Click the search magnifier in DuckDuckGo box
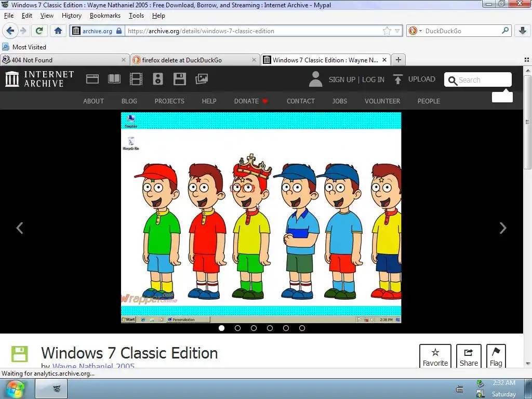The height and width of the screenshot is (399, 532). (x=505, y=31)
